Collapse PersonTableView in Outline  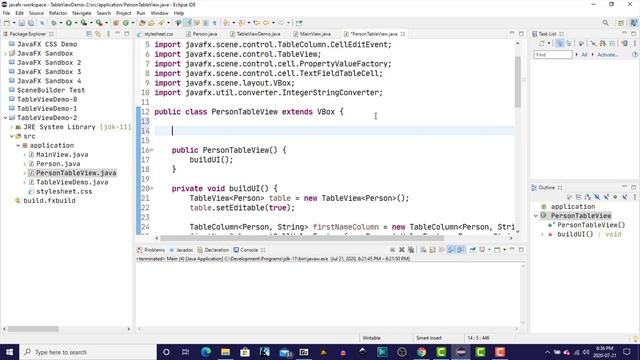[x=536, y=216]
